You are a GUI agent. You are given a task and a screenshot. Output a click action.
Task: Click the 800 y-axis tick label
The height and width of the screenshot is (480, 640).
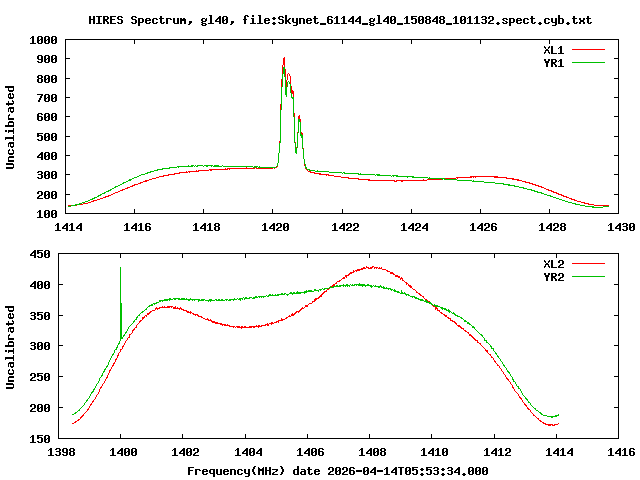(x=47, y=79)
